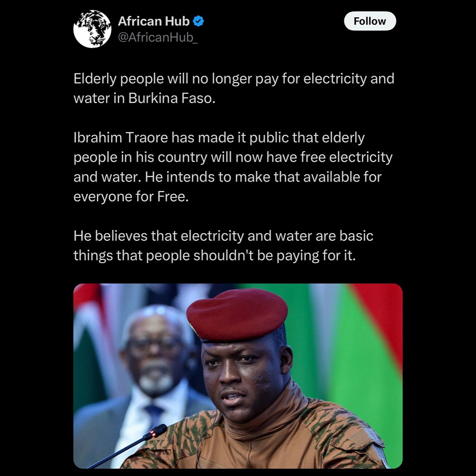Open African Hub's tiger profile picture

tap(92, 29)
